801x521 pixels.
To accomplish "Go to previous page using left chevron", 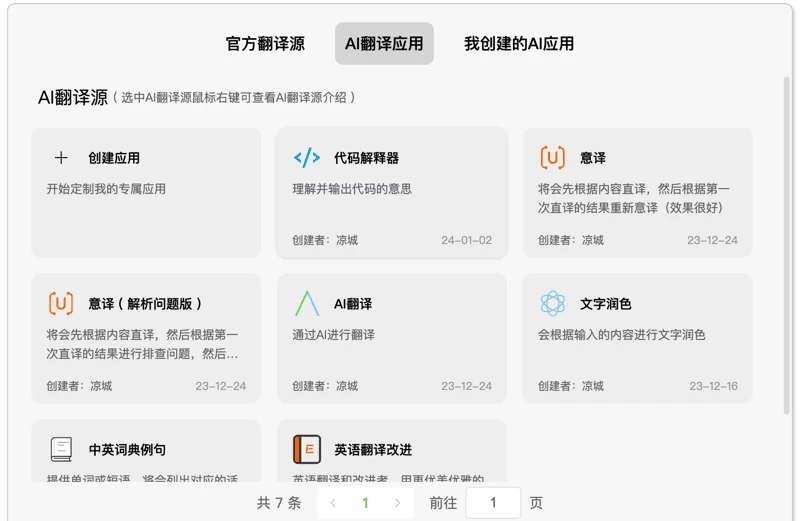I will pos(333,503).
